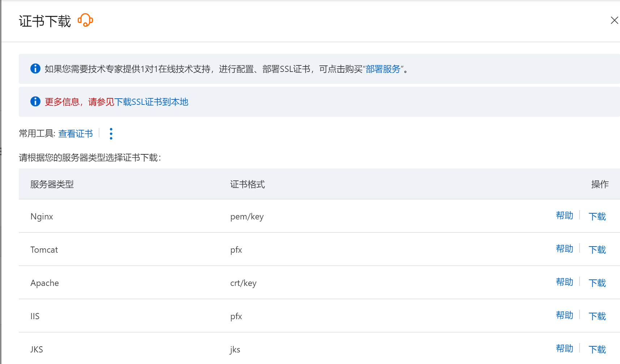Download the Tomcat pfx certificate
The width and height of the screenshot is (620, 364).
597,250
